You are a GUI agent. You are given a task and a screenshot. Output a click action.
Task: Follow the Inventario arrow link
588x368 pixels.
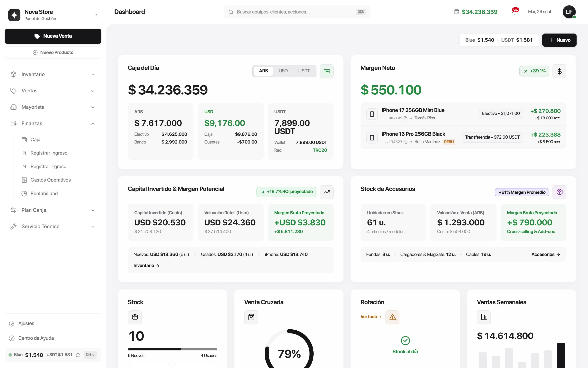click(146, 266)
